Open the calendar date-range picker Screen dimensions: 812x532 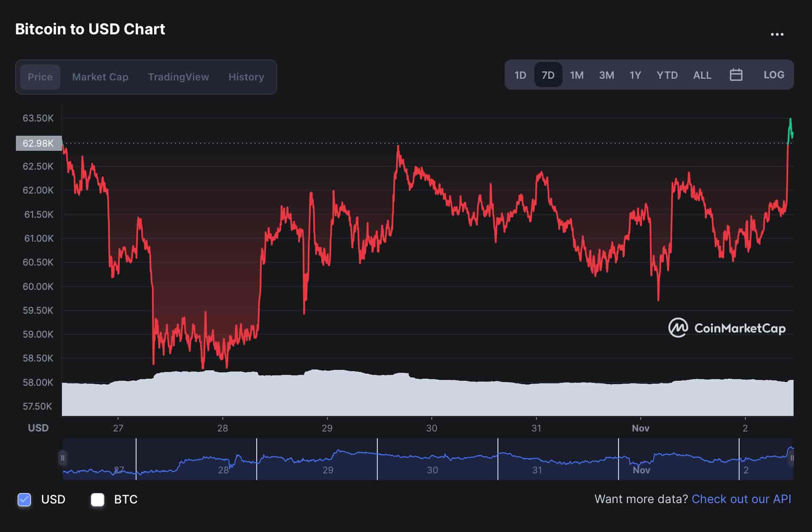click(736, 75)
